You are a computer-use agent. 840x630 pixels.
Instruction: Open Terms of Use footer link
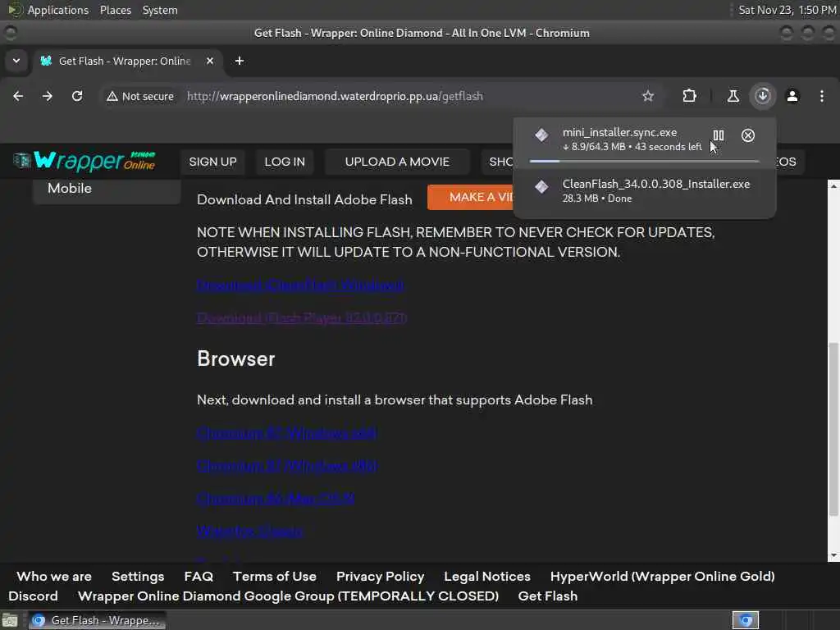point(274,577)
